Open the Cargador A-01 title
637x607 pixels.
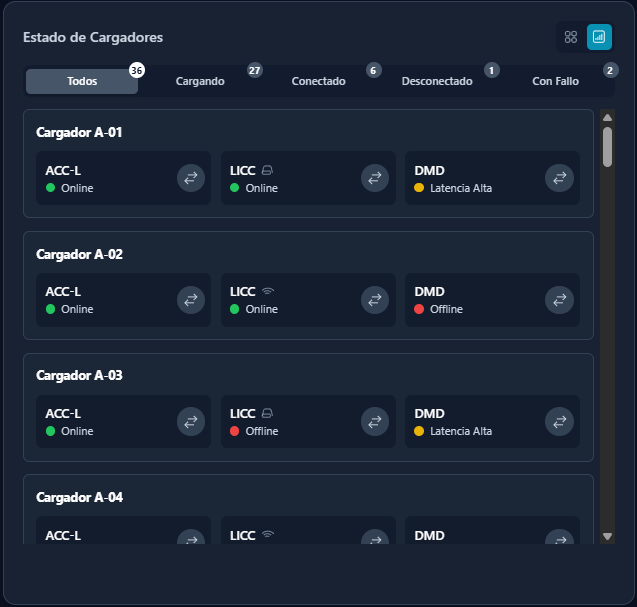point(79,132)
